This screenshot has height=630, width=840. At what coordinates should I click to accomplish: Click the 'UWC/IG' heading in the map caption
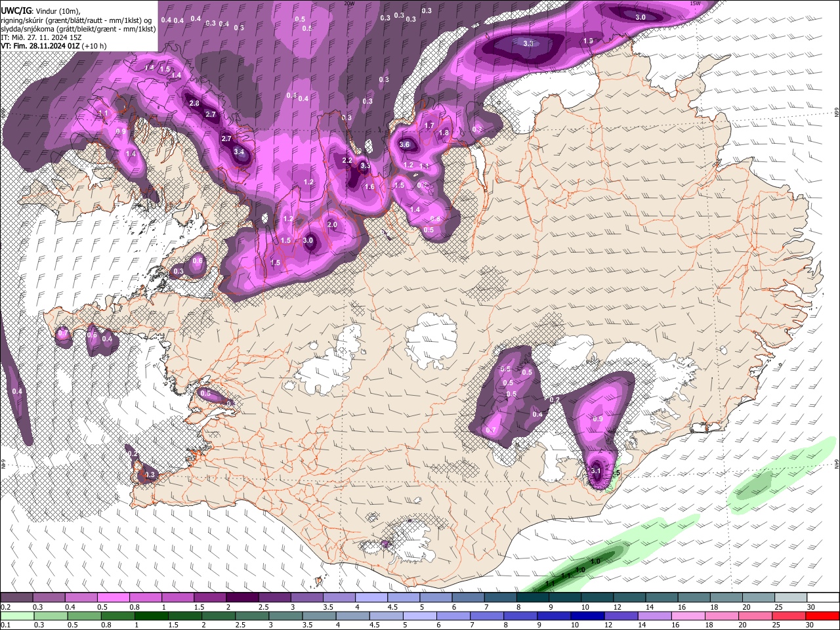point(15,11)
